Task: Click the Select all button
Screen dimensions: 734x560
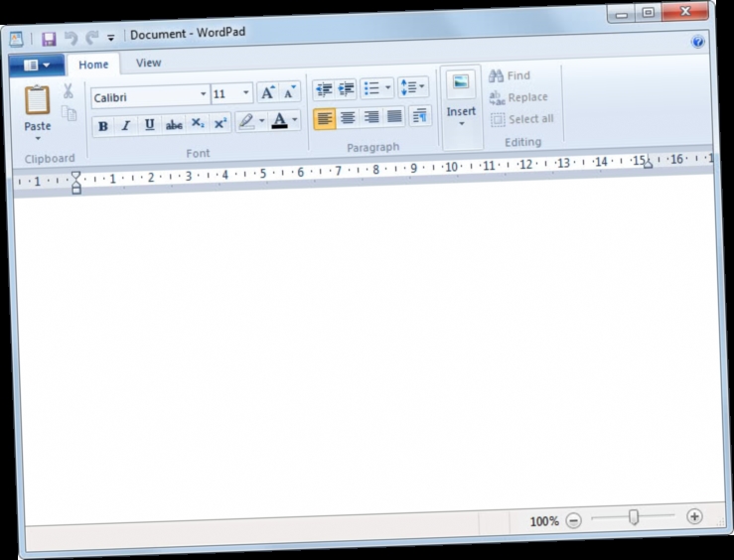Action: pos(522,119)
